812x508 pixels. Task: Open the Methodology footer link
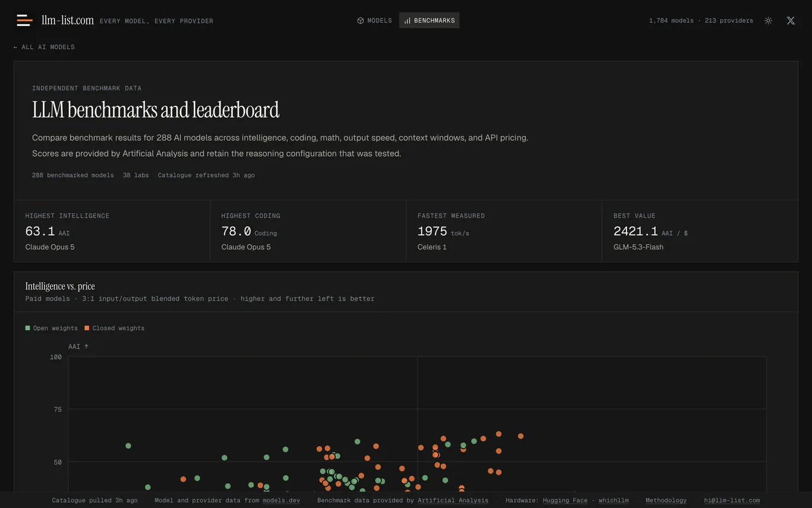(x=666, y=500)
